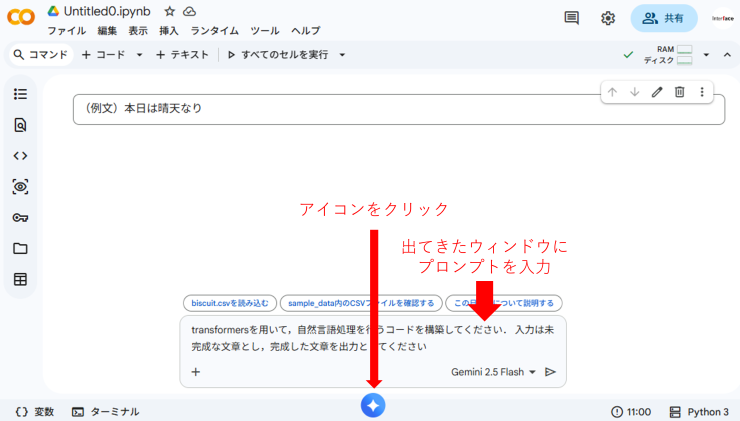Image resolution: width=740 pixels, height=421 pixels.
Task: Edit the text cell with pencil icon
Action: (657, 92)
